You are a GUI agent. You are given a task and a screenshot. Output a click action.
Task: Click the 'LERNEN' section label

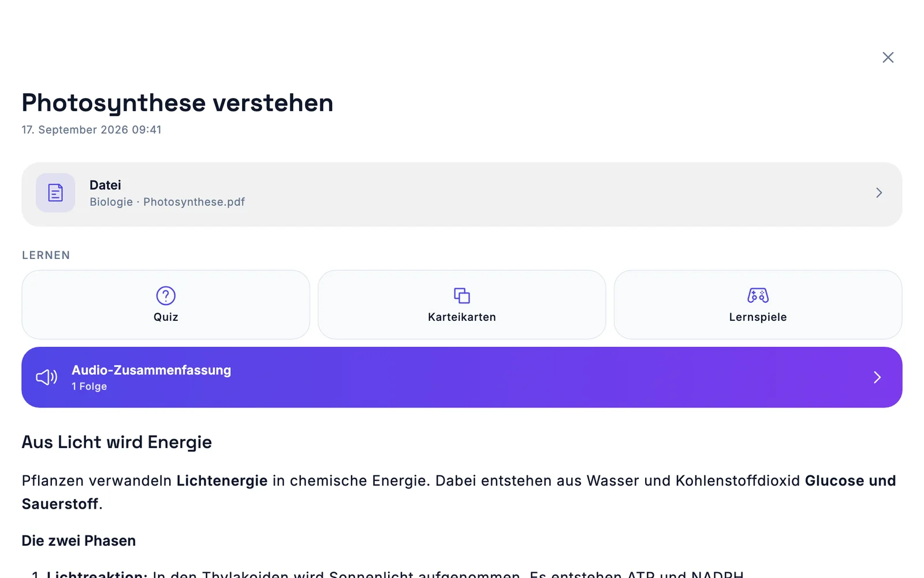point(46,255)
